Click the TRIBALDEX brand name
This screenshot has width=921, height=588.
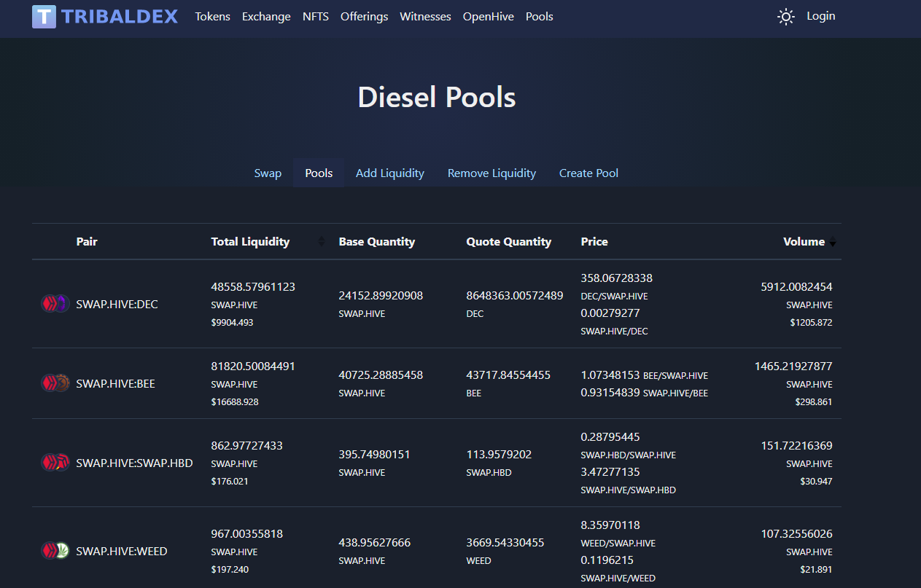tap(120, 16)
